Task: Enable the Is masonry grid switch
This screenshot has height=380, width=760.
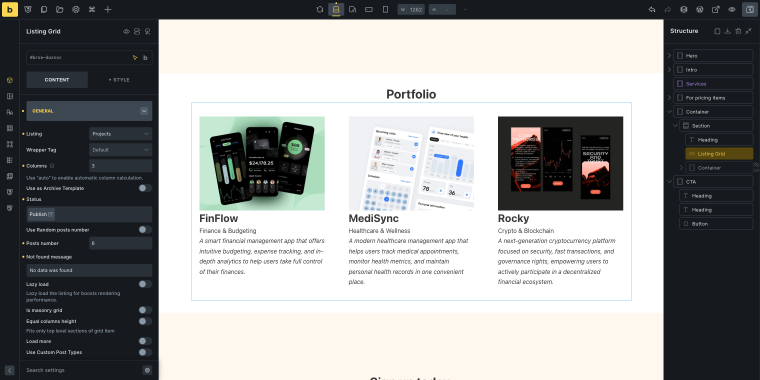Action: [145, 310]
